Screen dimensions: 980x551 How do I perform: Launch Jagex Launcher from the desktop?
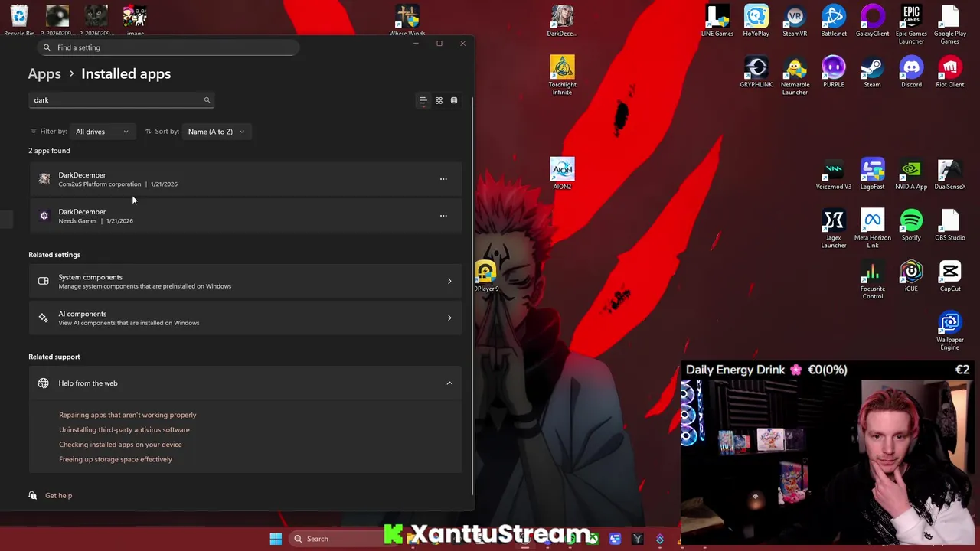(834, 229)
